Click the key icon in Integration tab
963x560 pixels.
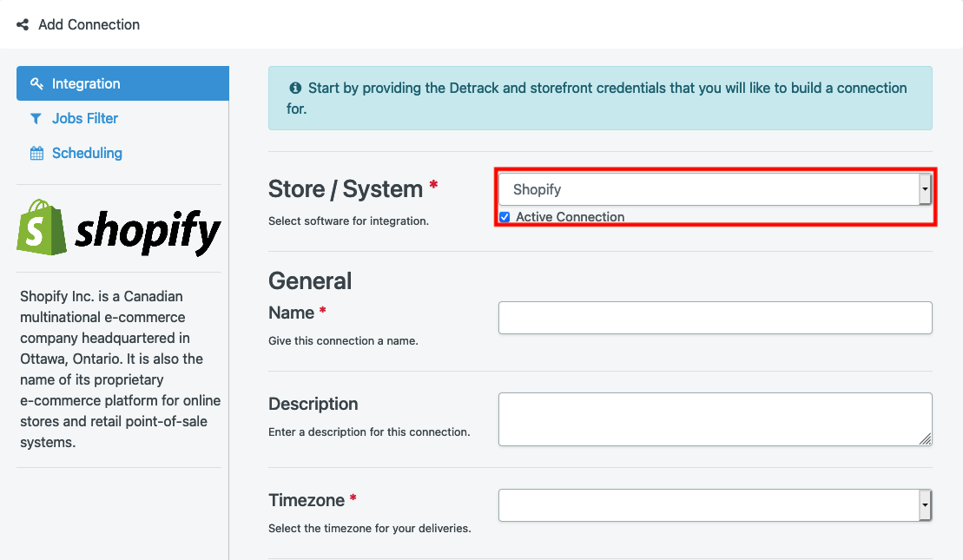[x=36, y=83]
